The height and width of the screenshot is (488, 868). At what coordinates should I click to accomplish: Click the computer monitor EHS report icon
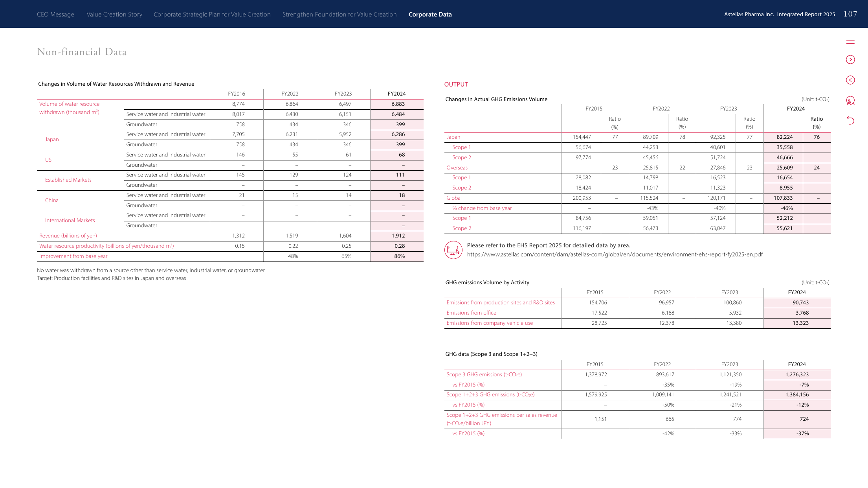453,250
